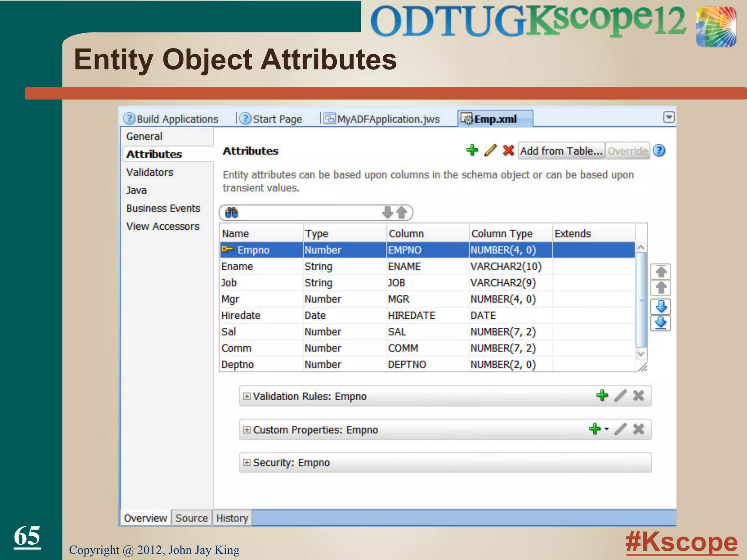Move attribute up one position

coord(661,288)
